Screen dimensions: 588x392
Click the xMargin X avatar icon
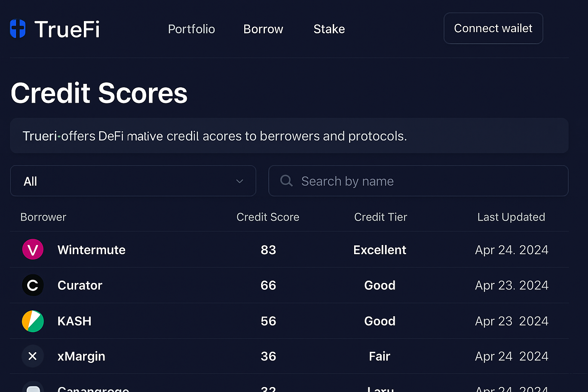click(33, 356)
